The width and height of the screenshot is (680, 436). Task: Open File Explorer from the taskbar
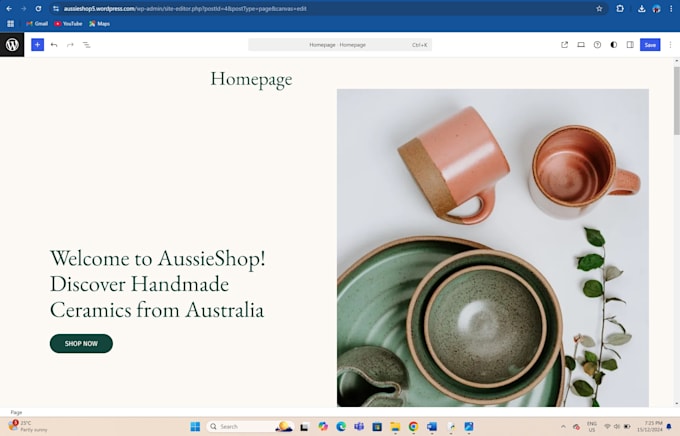395,426
